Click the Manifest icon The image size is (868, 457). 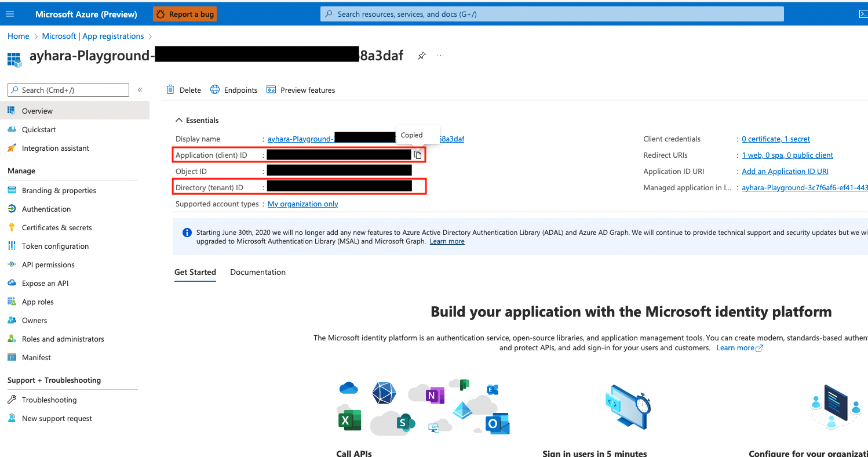point(12,357)
